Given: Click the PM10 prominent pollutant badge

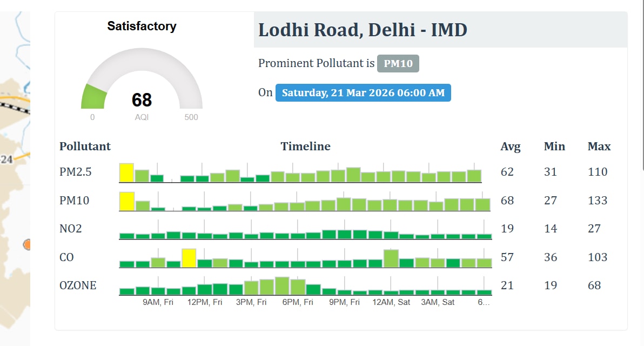Looking at the screenshot, I should tap(398, 63).
